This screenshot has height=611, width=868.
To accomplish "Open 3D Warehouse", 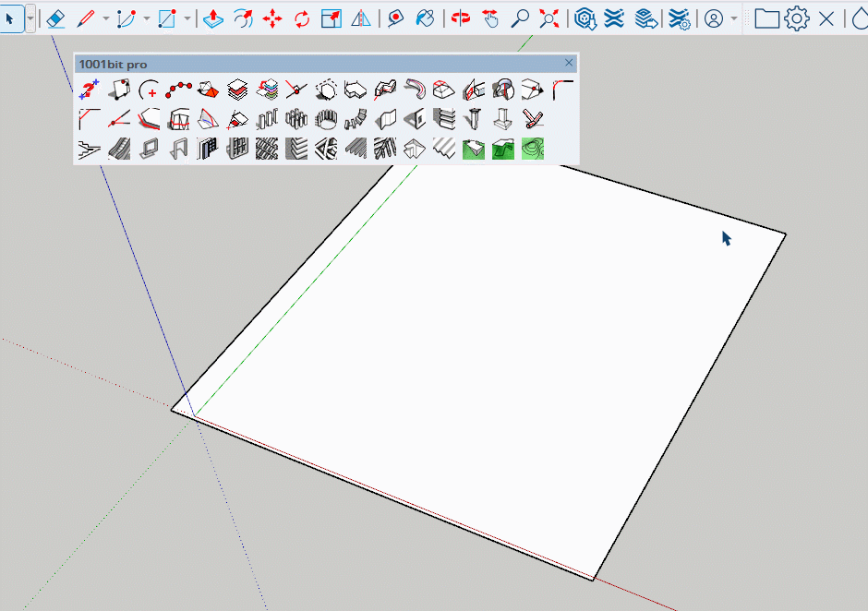I will coord(585,18).
